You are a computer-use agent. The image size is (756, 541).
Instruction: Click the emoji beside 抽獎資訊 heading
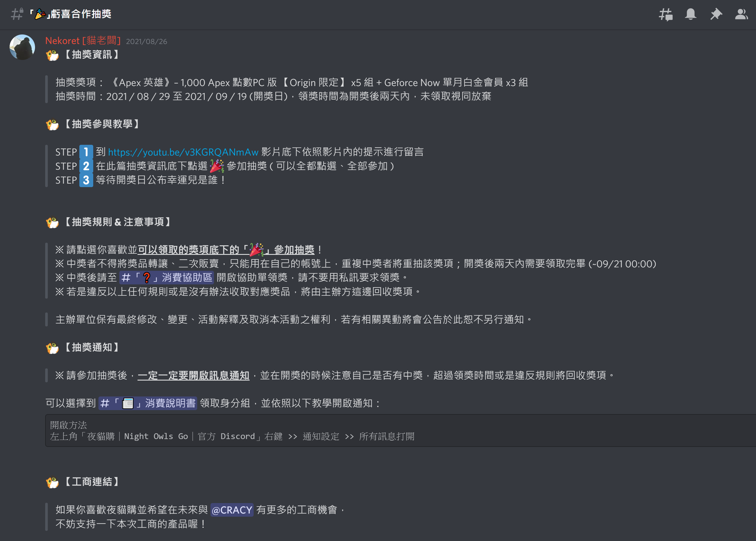click(52, 55)
